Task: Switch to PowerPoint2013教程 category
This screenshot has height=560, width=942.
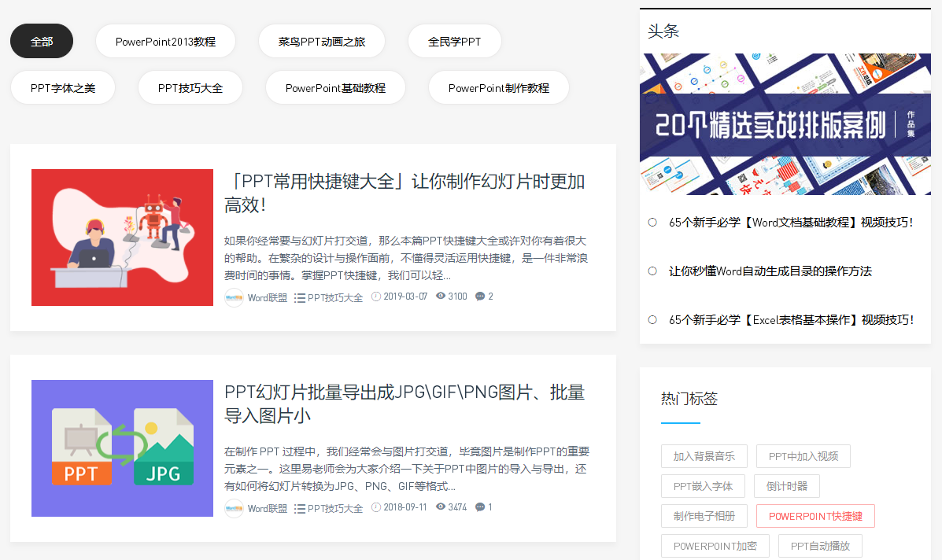Action: pyautogui.click(x=165, y=42)
